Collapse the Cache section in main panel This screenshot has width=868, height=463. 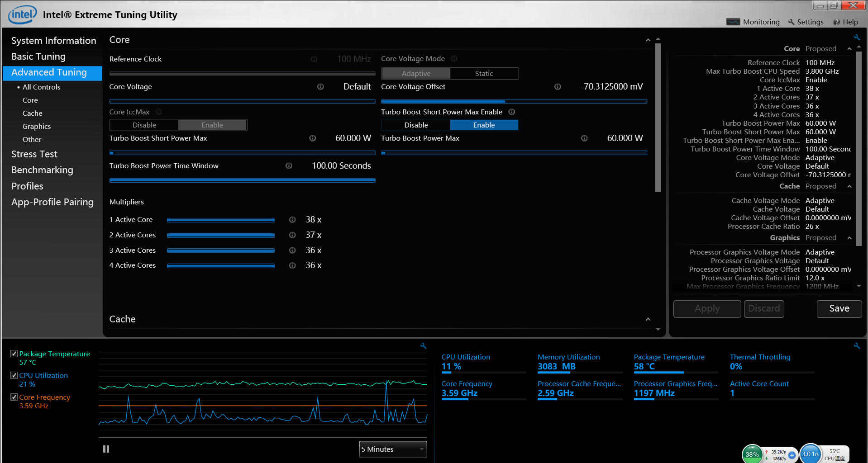(648, 319)
